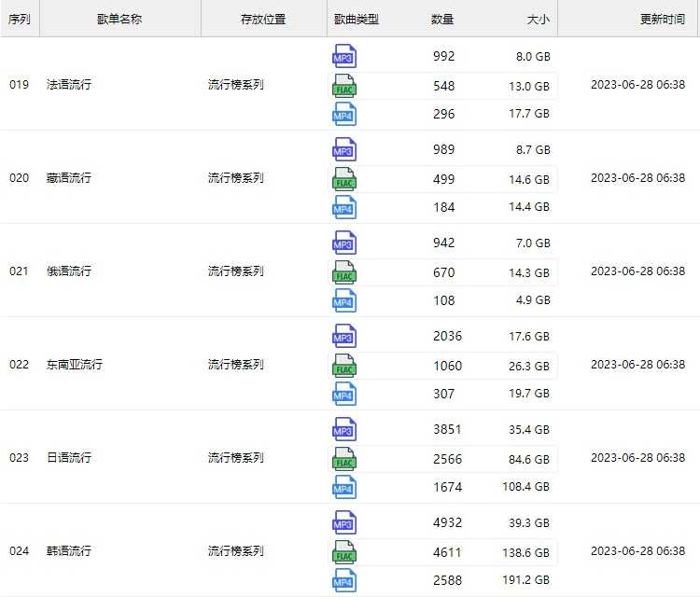700x597 pixels.
Task: Click the MP3 icon in the 法语流行 row
Action: (344, 56)
